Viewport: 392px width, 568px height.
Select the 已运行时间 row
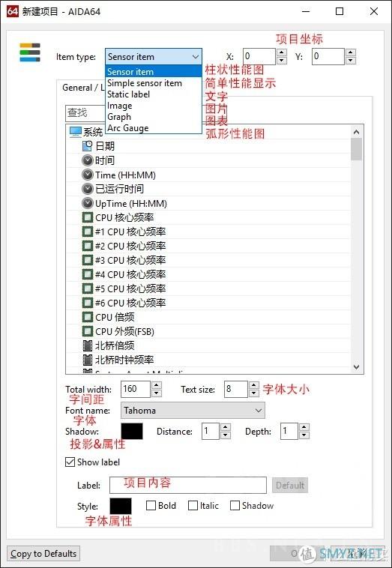[208, 189]
